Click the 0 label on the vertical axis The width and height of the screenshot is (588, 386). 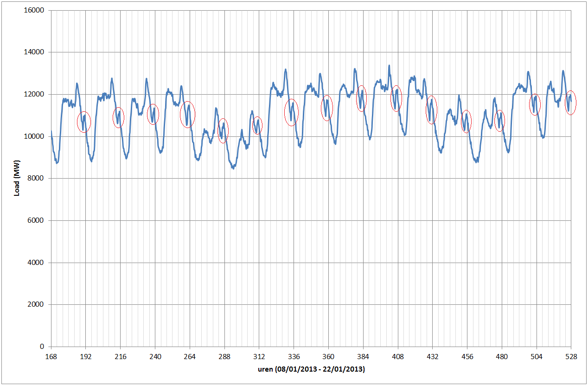[x=42, y=347]
